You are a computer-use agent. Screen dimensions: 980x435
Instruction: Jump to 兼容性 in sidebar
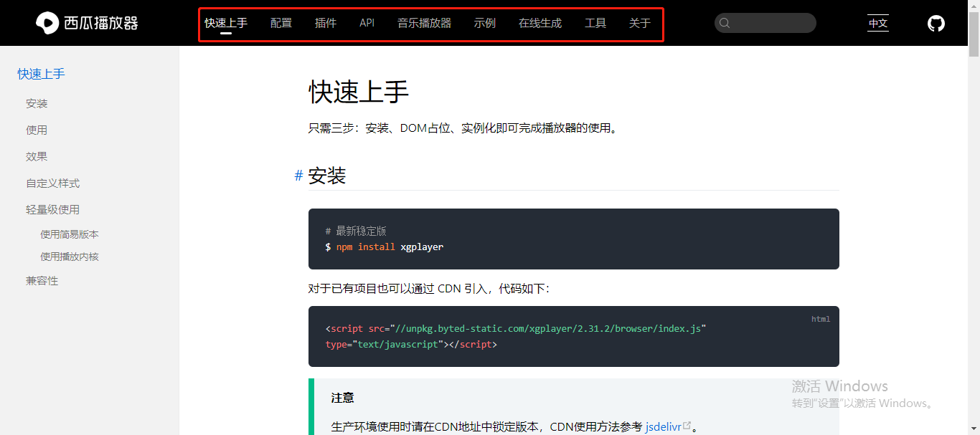(42, 281)
